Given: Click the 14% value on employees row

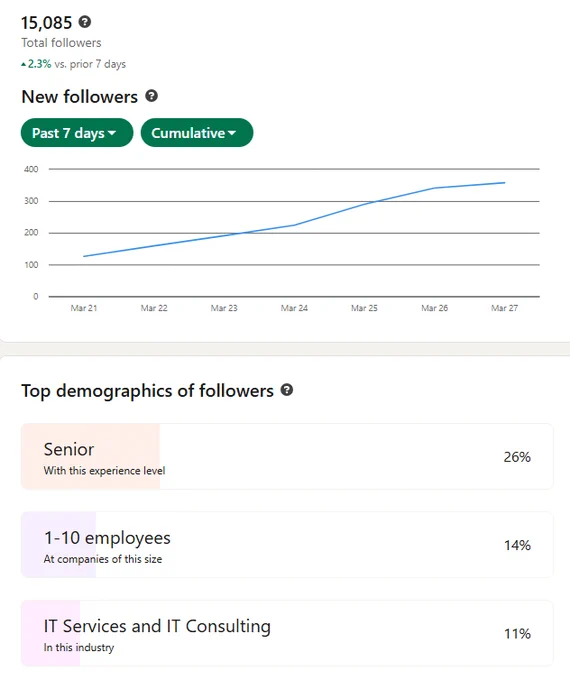Looking at the screenshot, I should [x=517, y=545].
